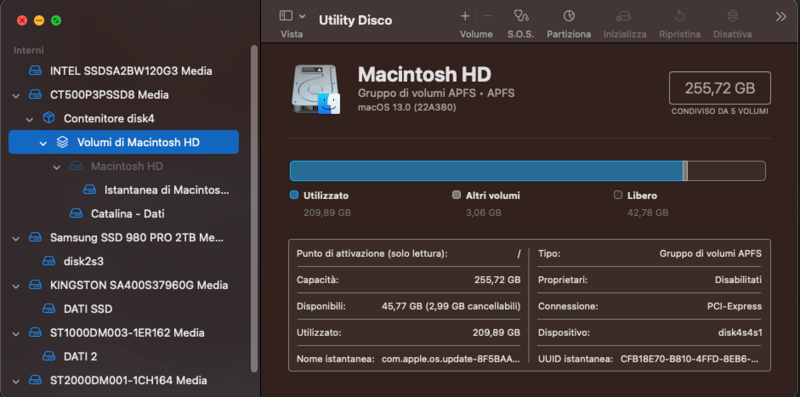Click the Disattiva unmount icon
Image resolution: width=800 pixels, height=397 pixels.
[733, 16]
